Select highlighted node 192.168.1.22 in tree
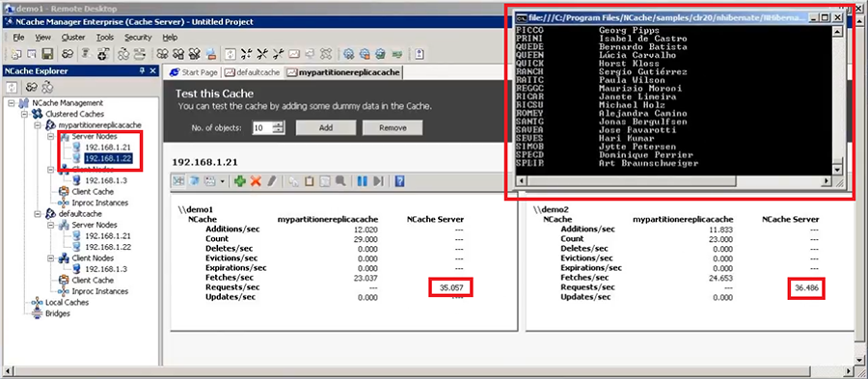 tap(108, 158)
